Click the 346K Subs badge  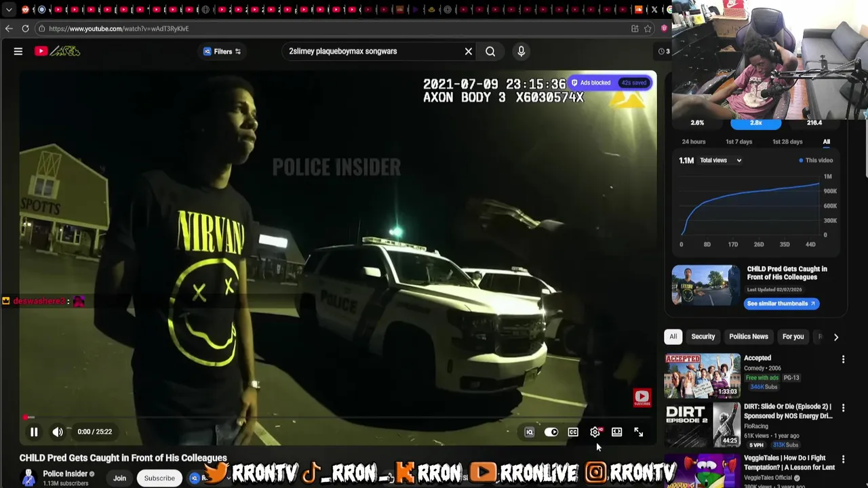764,387
